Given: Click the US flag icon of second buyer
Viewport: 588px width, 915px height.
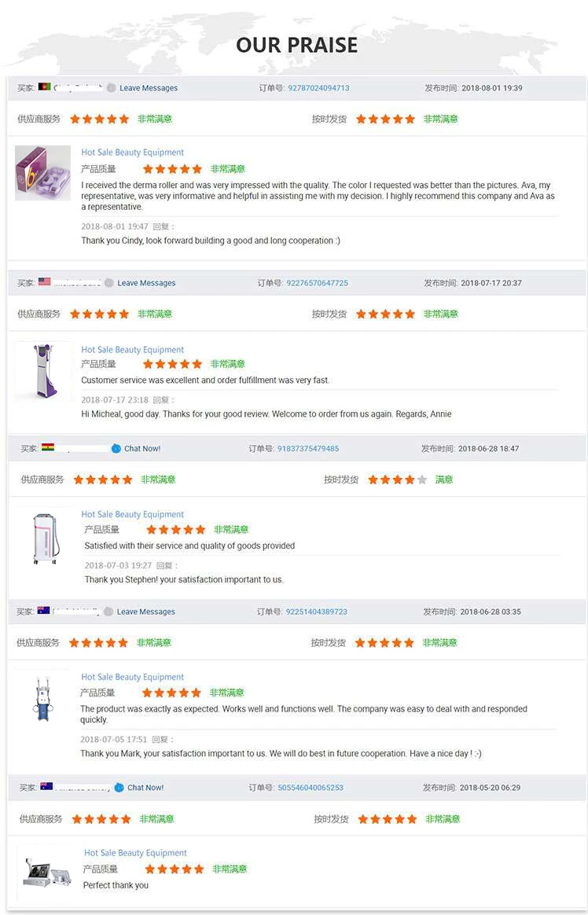Looking at the screenshot, I should 44,282.
